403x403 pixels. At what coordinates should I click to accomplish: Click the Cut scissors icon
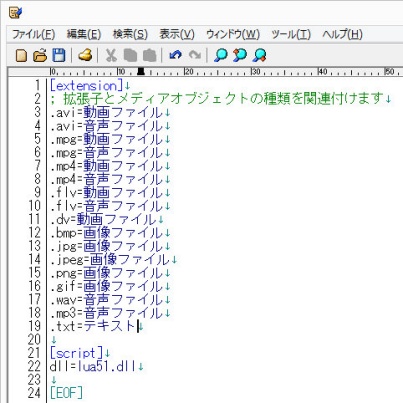coord(111,55)
